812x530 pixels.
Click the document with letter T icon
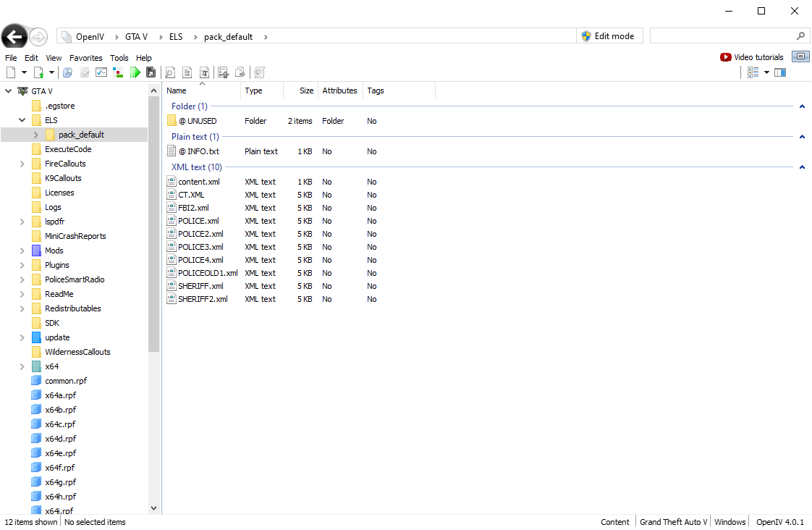205,72
